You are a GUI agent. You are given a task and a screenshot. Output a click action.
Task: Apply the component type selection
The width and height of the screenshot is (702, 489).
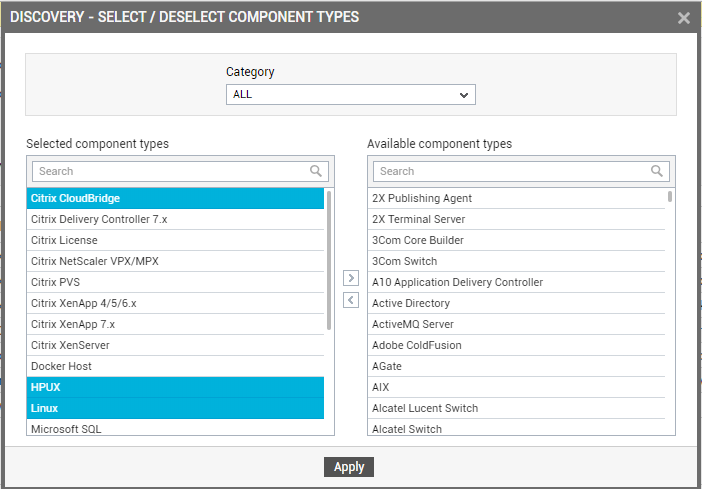[349, 467]
